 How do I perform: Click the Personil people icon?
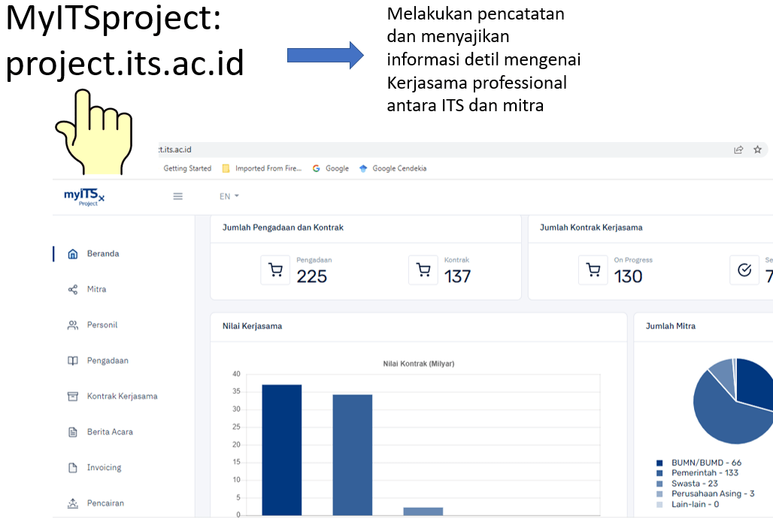coord(72,325)
